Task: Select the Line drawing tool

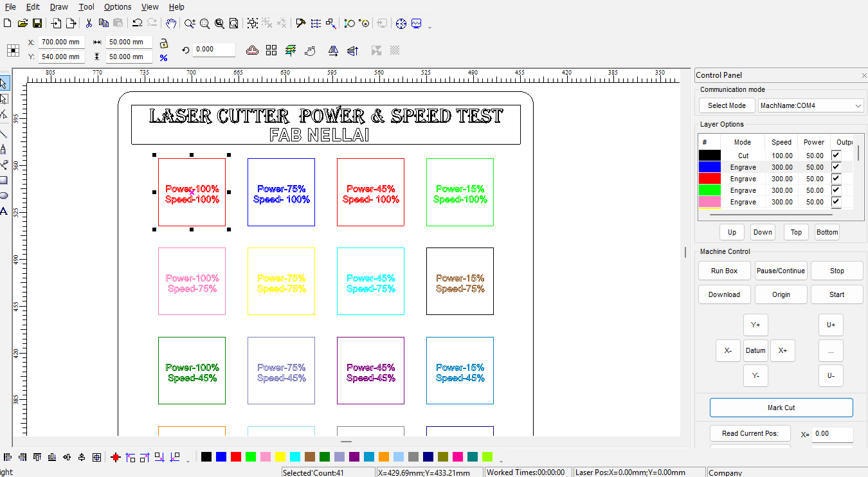Action: click(4, 133)
